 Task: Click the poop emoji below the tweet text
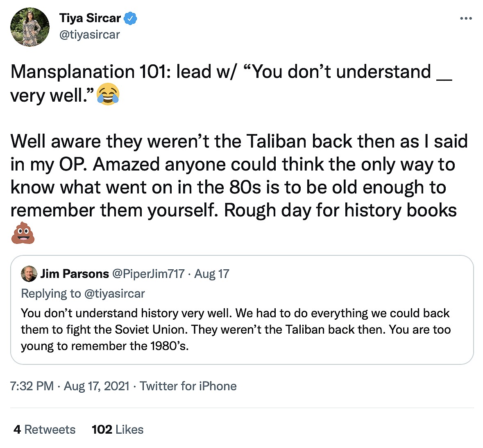click(x=23, y=233)
